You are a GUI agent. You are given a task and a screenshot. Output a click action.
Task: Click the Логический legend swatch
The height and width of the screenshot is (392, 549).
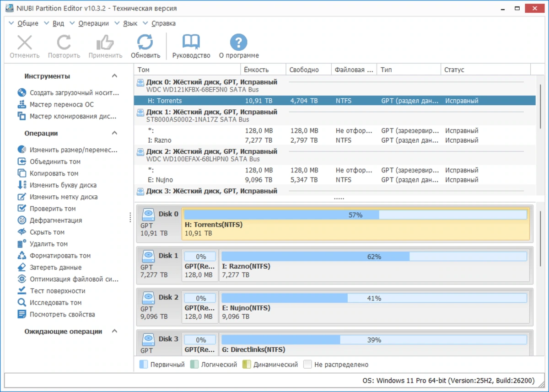(x=194, y=365)
